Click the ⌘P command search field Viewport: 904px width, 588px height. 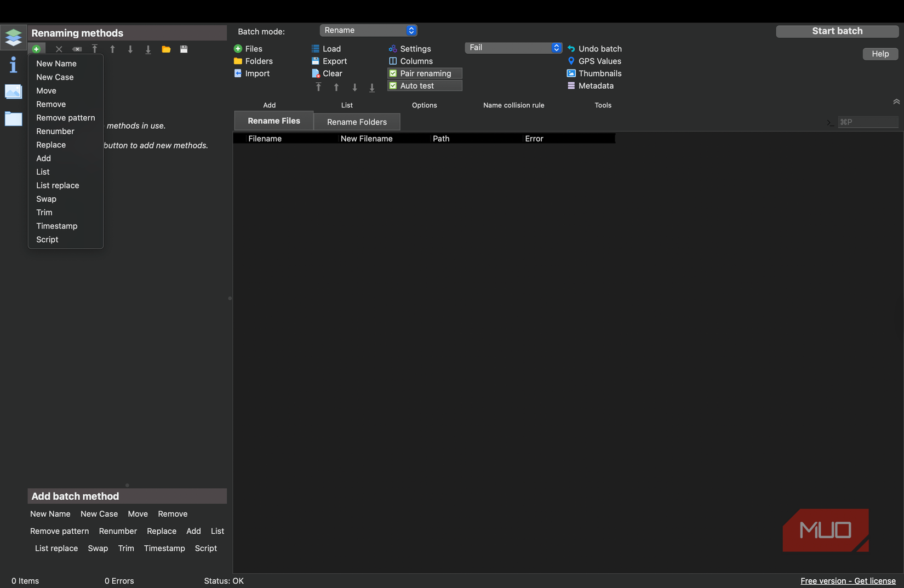pos(867,122)
